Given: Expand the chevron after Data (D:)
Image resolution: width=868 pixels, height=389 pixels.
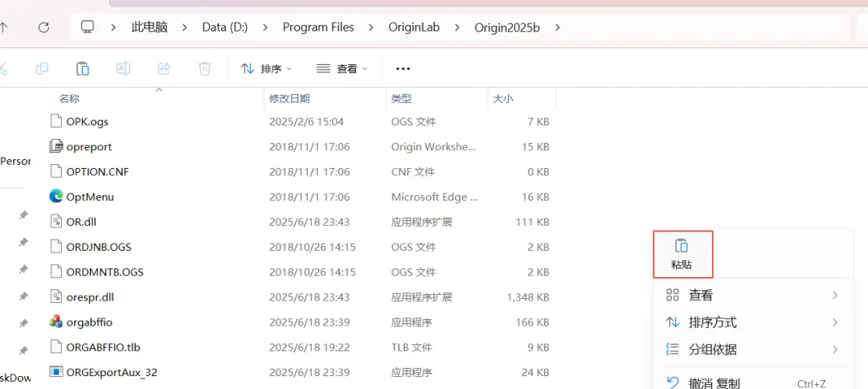Looking at the screenshot, I should click(265, 27).
